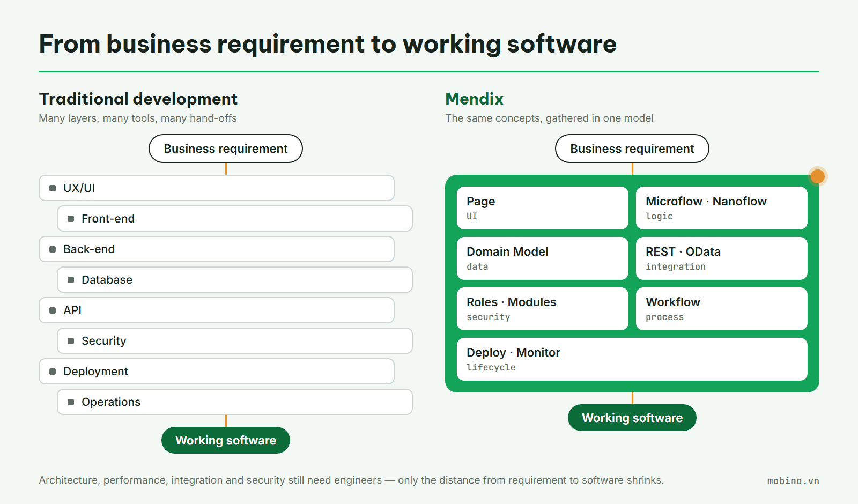This screenshot has width=858, height=504.
Task: Select the Deployment layer row
Action: pos(217,372)
